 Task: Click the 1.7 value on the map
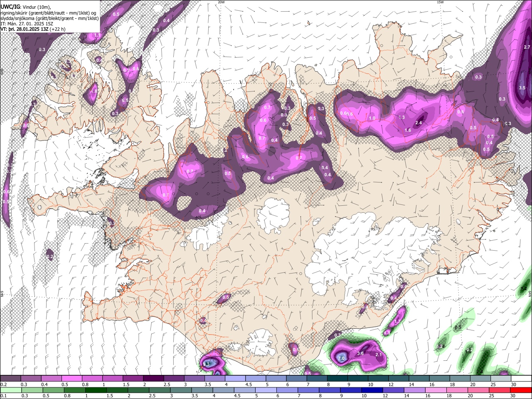pos(397,321)
